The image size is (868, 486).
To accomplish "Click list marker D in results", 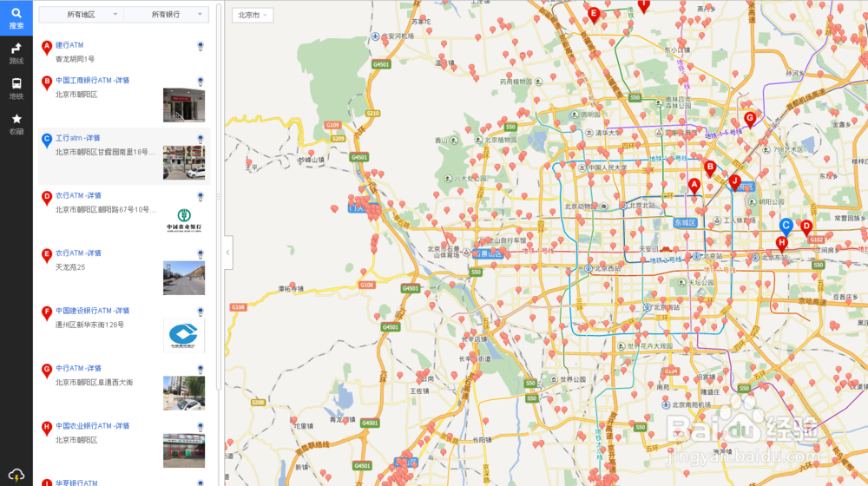I will tap(47, 198).
